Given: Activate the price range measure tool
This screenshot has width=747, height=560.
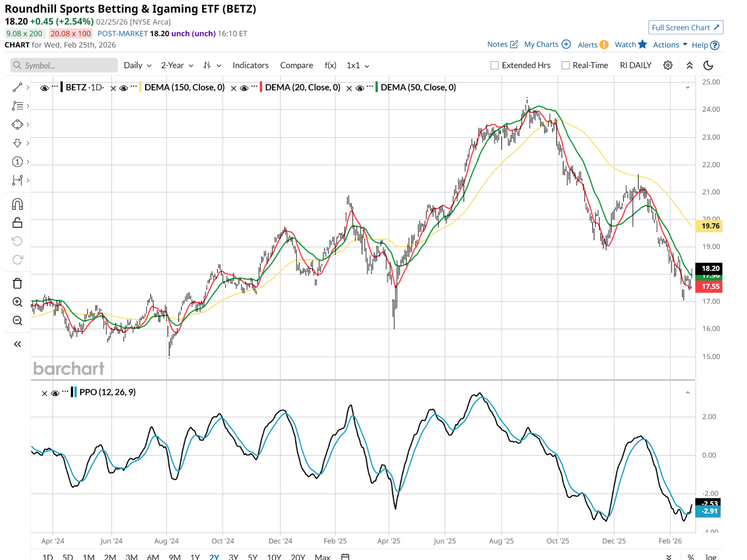Looking at the screenshot, I should pos(17,180).
